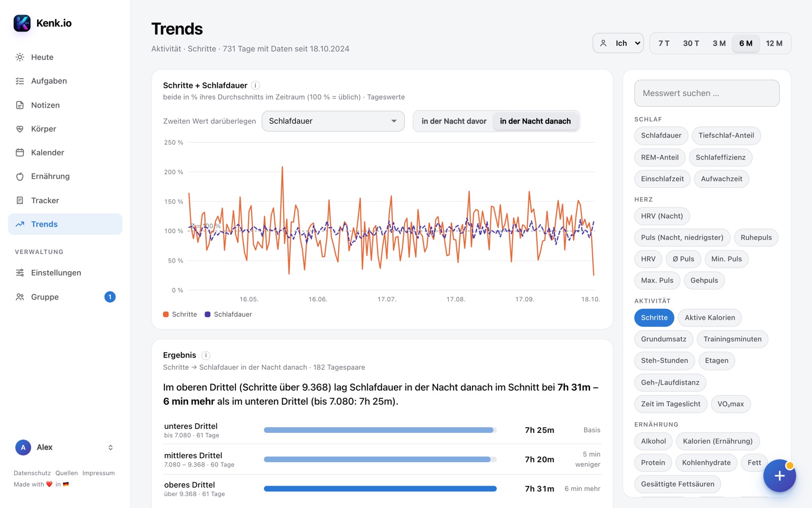Click the oberes Drittel result bar
The width and height of the screenshot is (812, 508).
tap(380, 489)
